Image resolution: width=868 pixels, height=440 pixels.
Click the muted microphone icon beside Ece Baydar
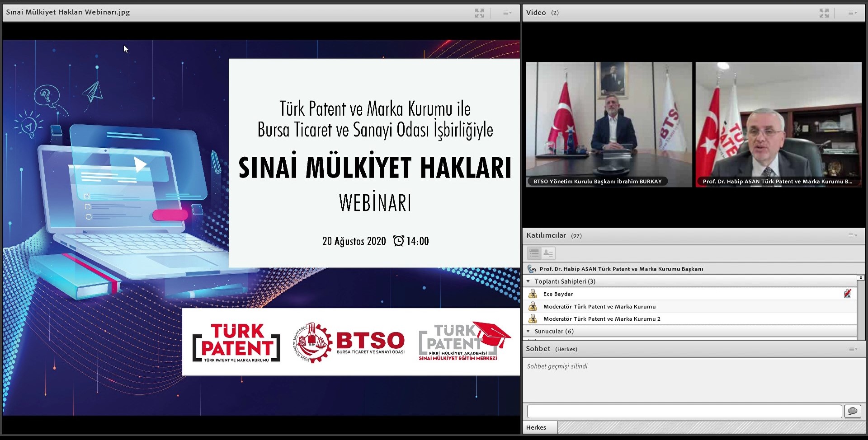click(847, 294)
